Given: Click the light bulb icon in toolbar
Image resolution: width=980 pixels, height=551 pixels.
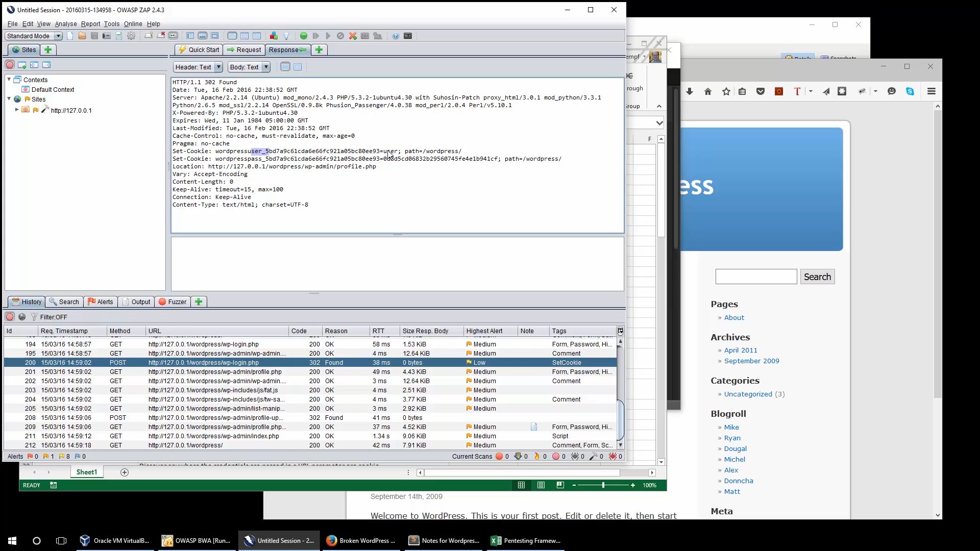Looking at the screenshot, I should coord(286,36).
